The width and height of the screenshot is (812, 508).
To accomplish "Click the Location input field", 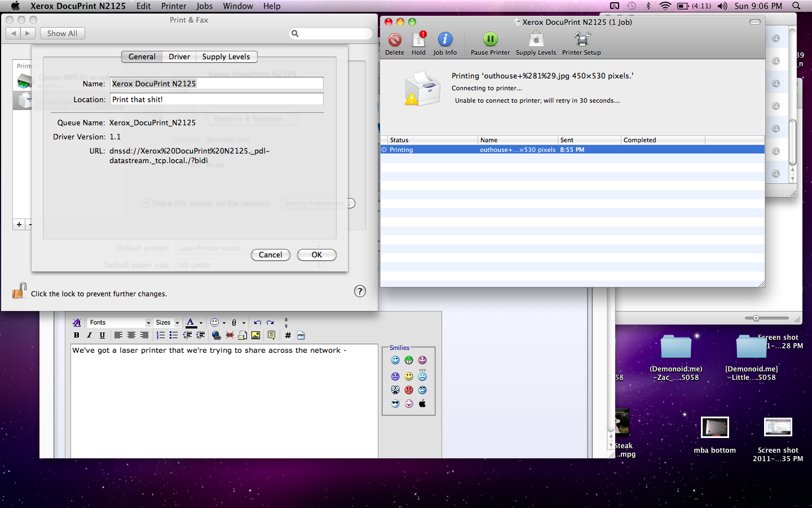I will click(217, 99).
